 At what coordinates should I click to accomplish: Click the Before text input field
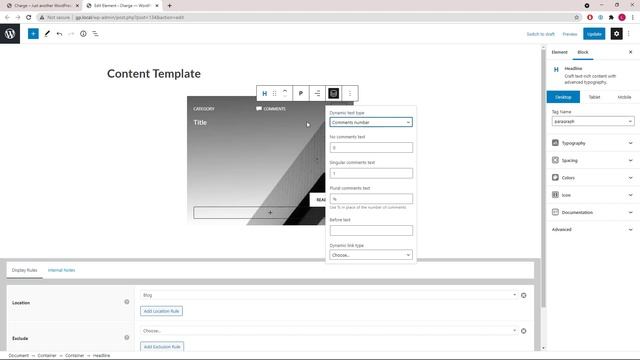point(371,231)
